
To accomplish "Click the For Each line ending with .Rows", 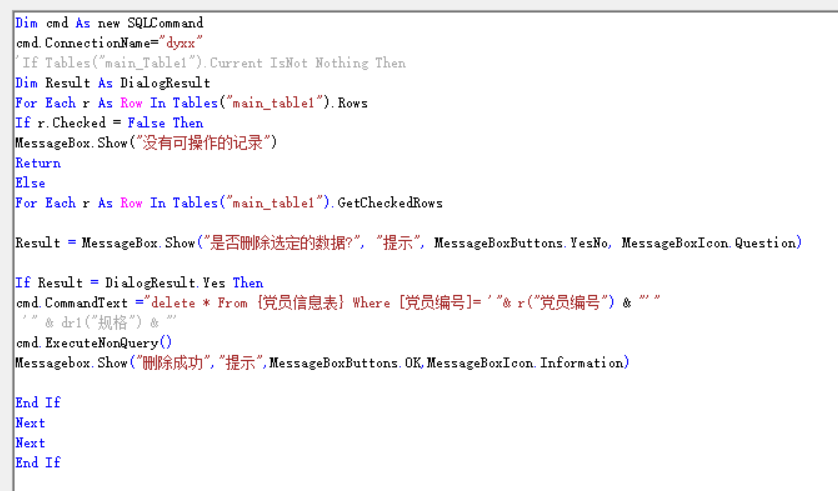I will pos(191,103).
